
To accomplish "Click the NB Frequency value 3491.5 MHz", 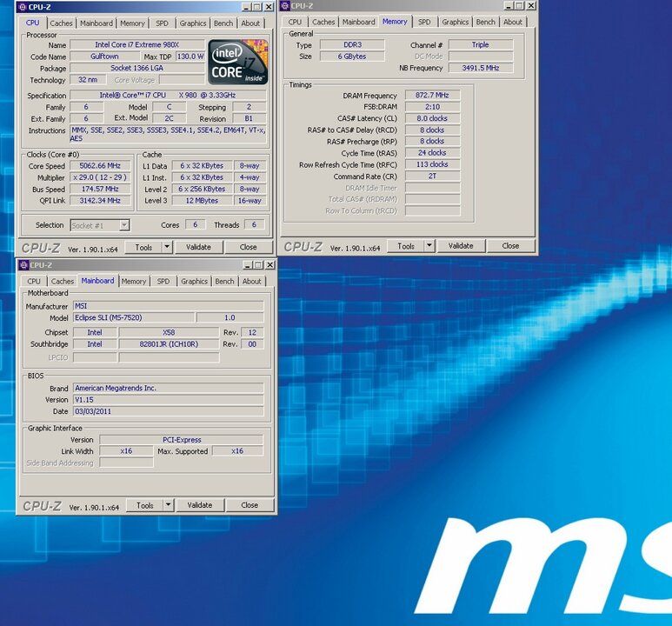I will click(481, 68).
